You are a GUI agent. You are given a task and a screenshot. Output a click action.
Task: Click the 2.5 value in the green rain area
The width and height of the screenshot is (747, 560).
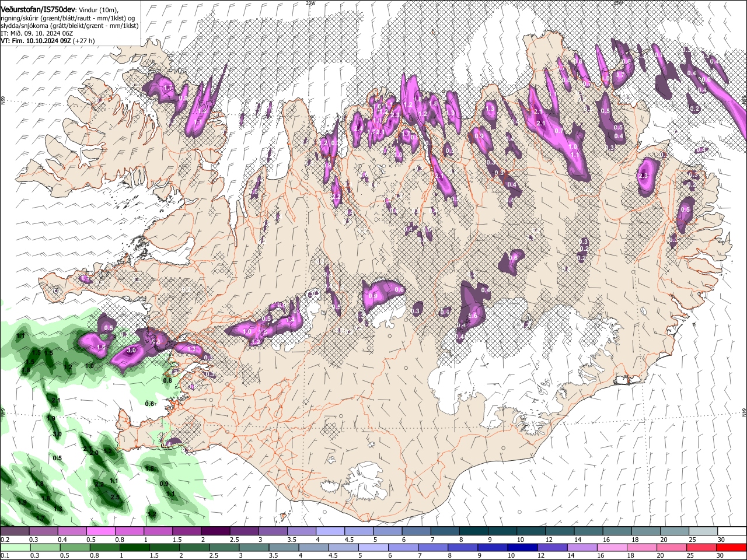point(115,497)
